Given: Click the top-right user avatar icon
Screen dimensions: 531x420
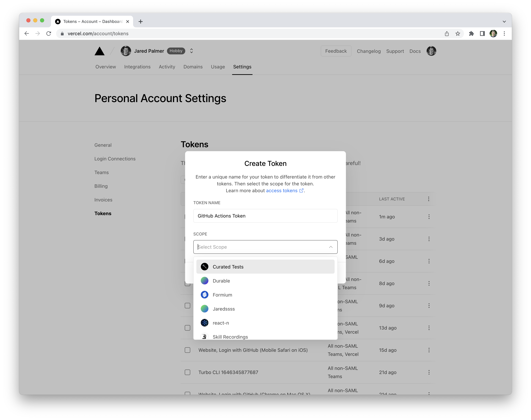Looking at the screenshot, I should (x=431, y=51).
